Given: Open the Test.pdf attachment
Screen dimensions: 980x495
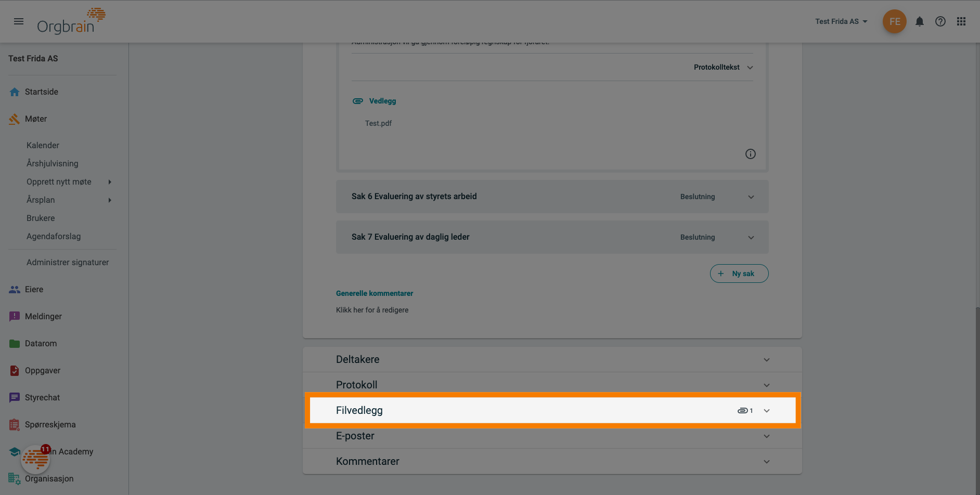Looking at the screenshot, I should [x=378, y=123].
